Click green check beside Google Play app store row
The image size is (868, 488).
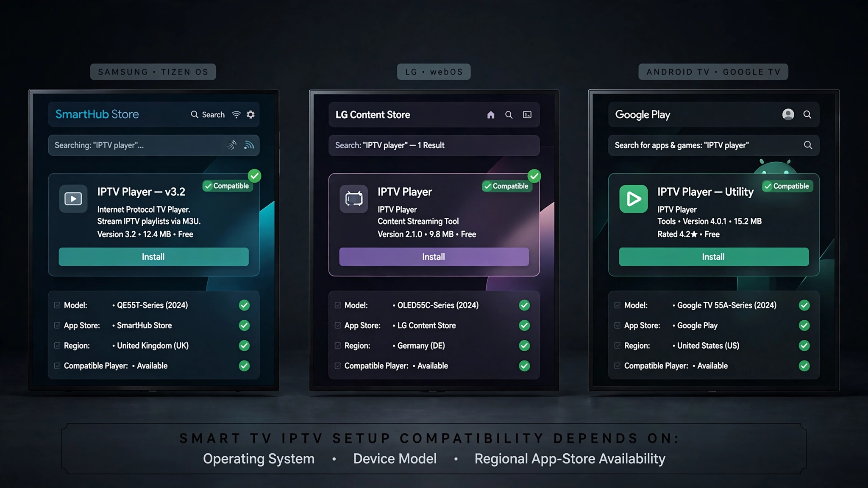[x=804, y=325]
